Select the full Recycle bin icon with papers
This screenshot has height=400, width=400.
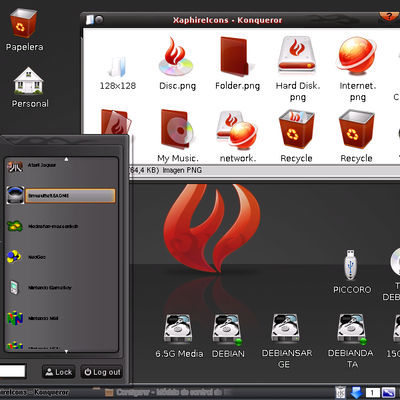pos(296,129)
